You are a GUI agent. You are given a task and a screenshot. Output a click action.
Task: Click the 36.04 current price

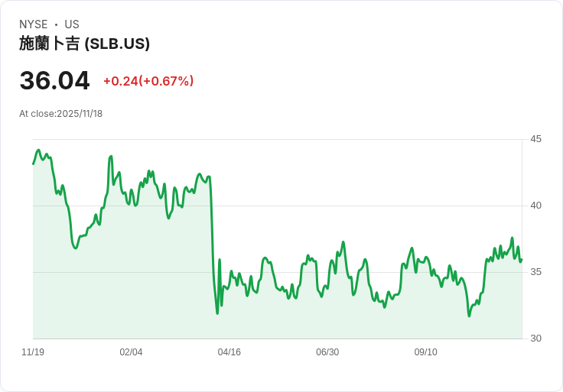pyautogui.click(x=54, y=80)
